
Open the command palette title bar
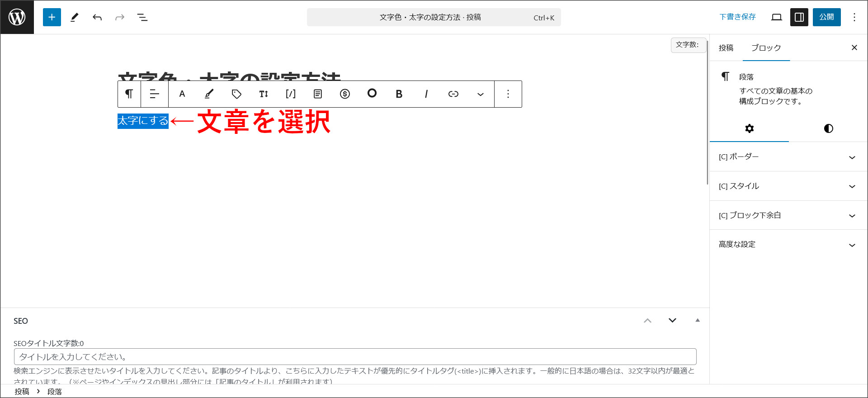(x=434, y=17)
